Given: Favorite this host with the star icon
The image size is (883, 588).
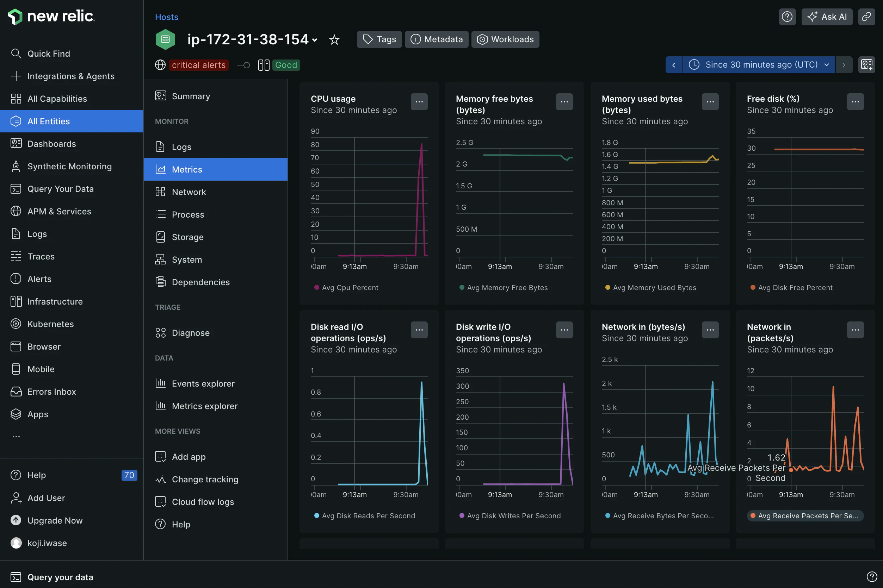Looking at the screenshot, I should click(334, 40).
